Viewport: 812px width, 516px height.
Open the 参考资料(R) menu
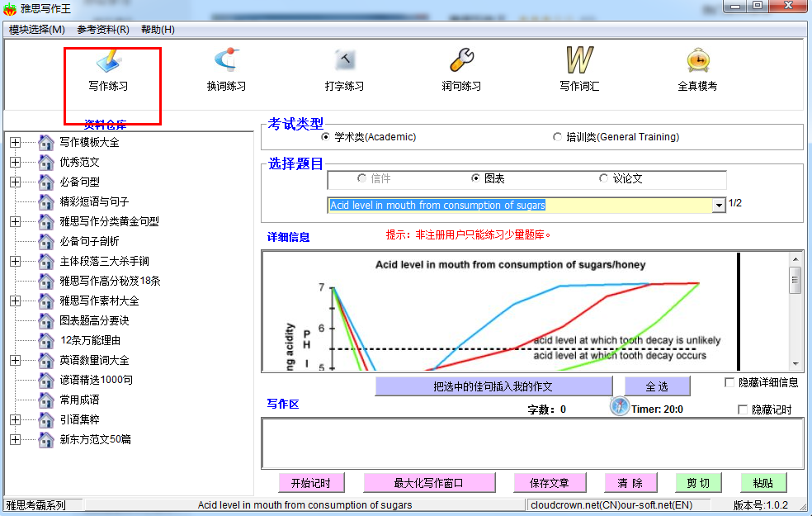pos(103,30)
